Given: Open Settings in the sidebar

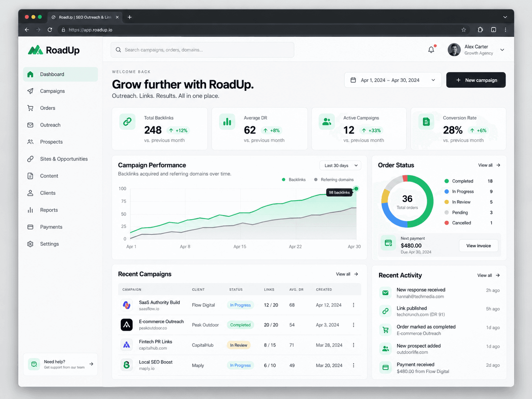Looking at the screenshot, I should [61, 244].
